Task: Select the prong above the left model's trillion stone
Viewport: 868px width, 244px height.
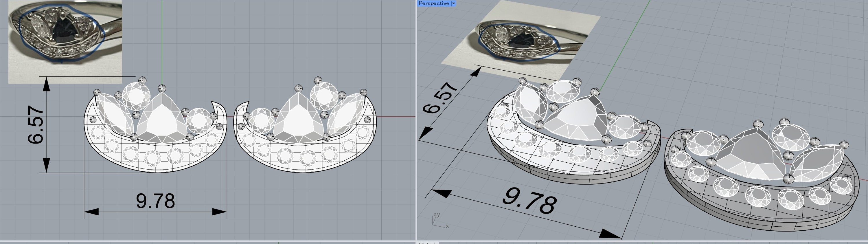Action: point(162,89)
